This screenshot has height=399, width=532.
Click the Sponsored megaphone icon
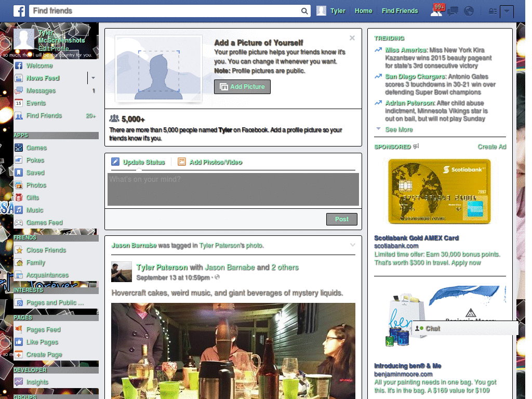[416, 146]
